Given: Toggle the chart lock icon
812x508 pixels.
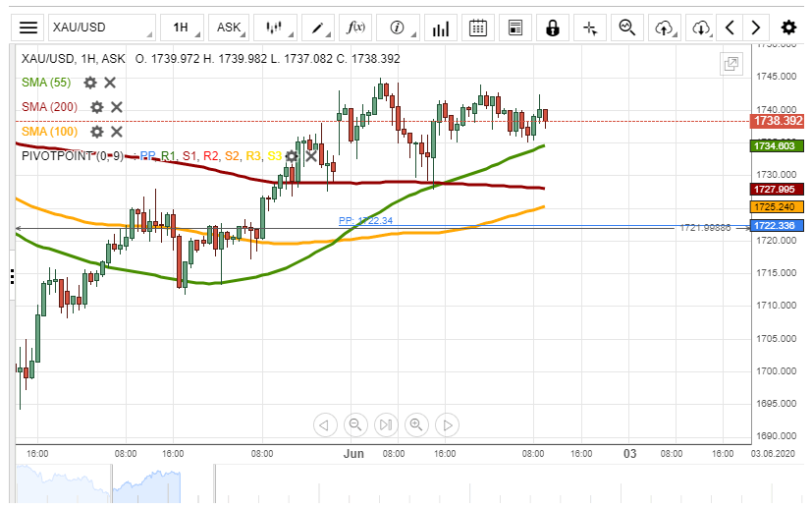Looking at the screenshot, I should point(553,28).
